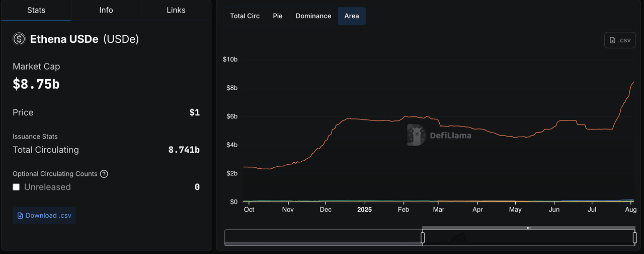Click the Total Circulating label
This screenshot has width=644, height=254.
pyautogui.click(x=46, y=150)
